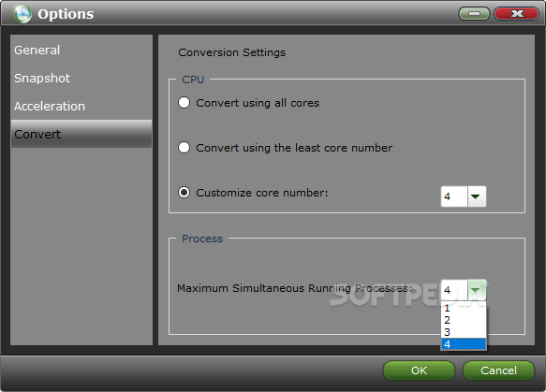Choose 1 from the processes list

pos(464,308)
